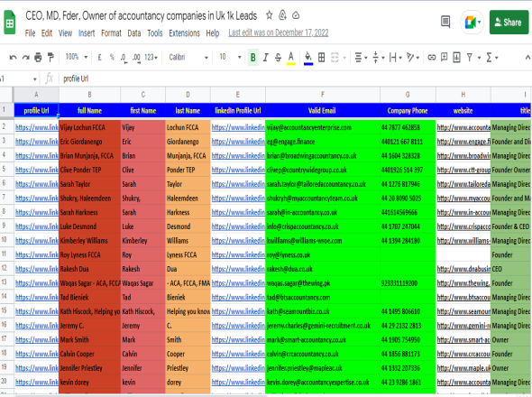Open the Extensions menu
The image size is (532, 397).
184,33
